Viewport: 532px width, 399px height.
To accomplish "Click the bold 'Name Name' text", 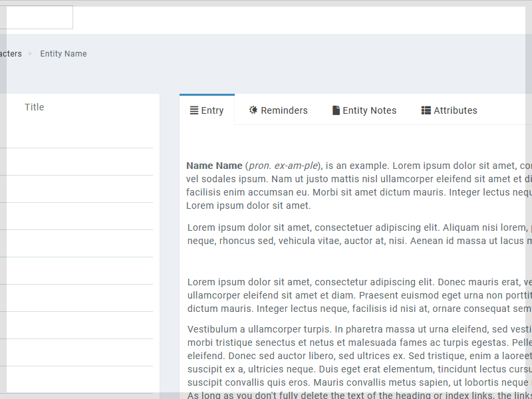I will coord(214,166).
